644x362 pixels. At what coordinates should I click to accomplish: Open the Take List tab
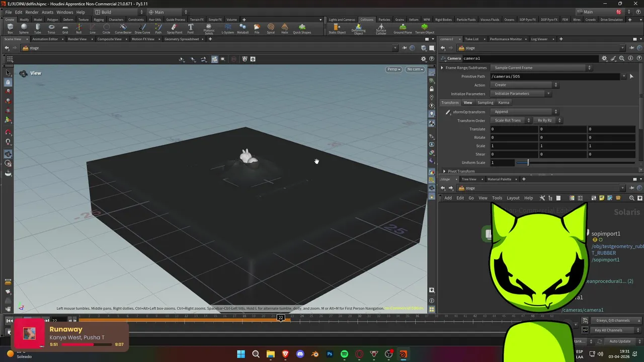(472, 39)
